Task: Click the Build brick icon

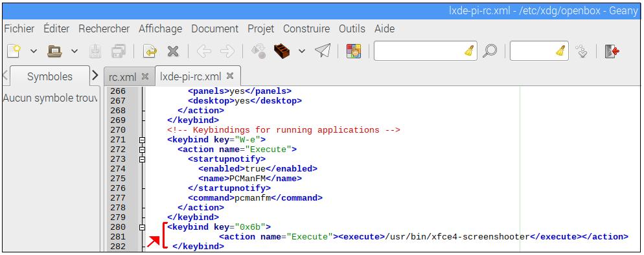Action: click(x=282, y=51)
